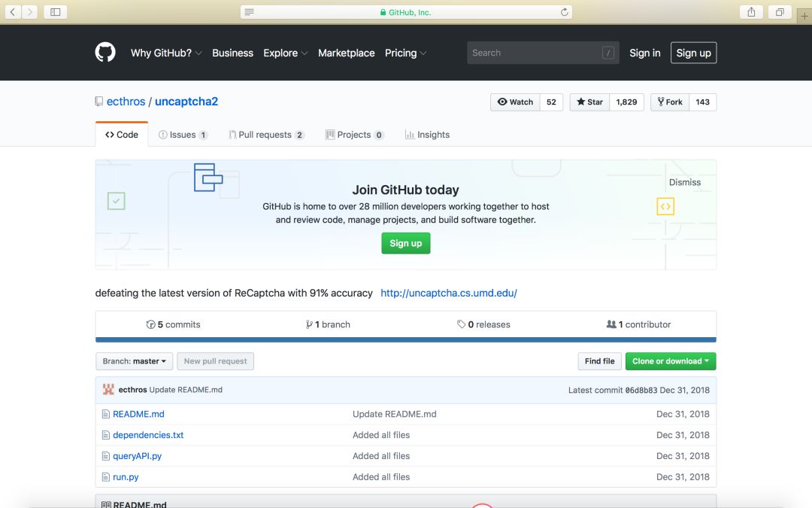
Task: Click the Fork button
Action: pyautogui.click(x=670, y=102)
